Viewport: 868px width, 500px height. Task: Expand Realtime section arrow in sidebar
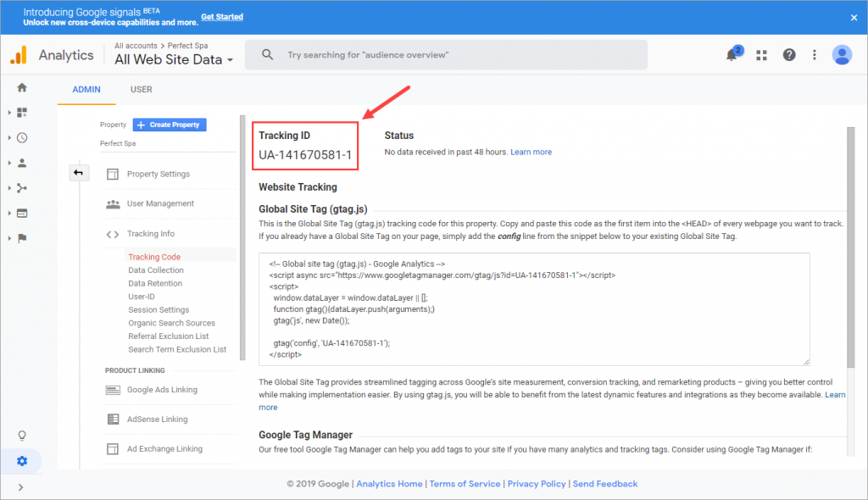tap(9, 137)
